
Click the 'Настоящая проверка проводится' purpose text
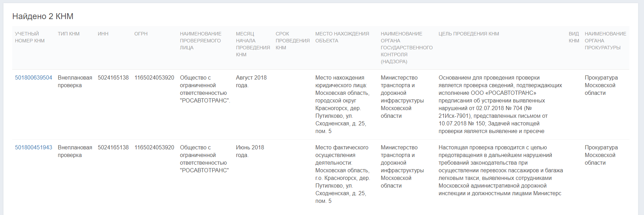coord(501,171)
